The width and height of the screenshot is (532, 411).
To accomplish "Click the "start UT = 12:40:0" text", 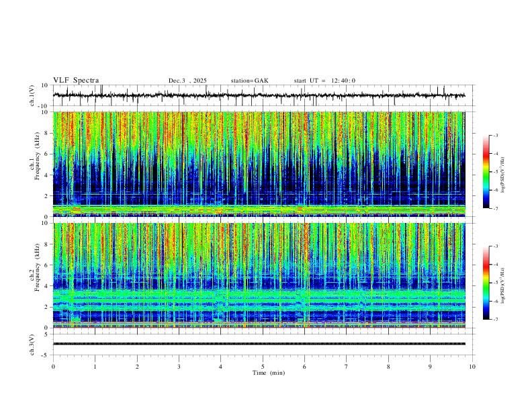I will (324, 81).
